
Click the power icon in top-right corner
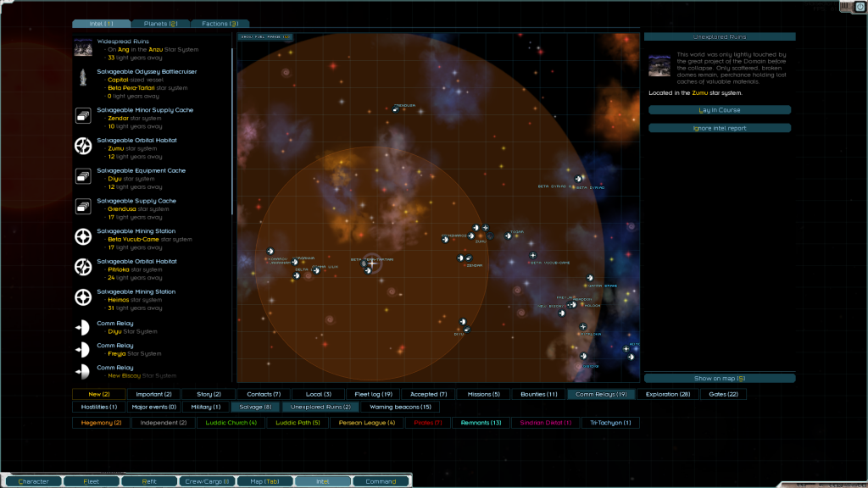[860, 7]
